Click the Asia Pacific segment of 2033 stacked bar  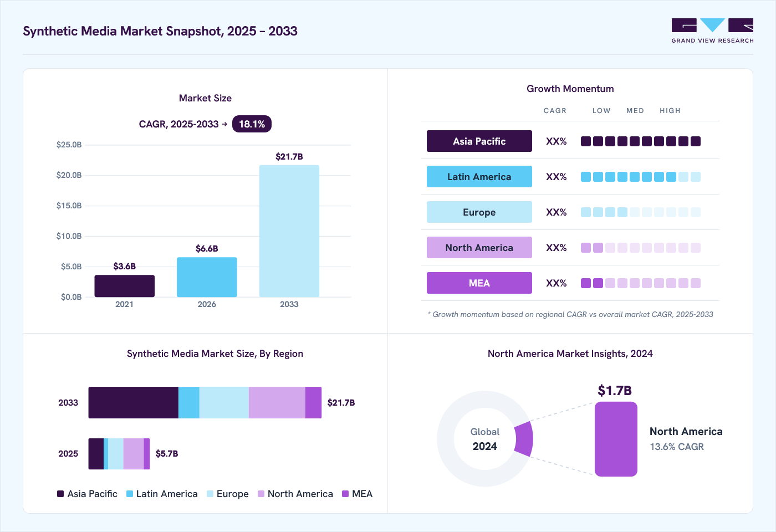click(x=134, y=402)
